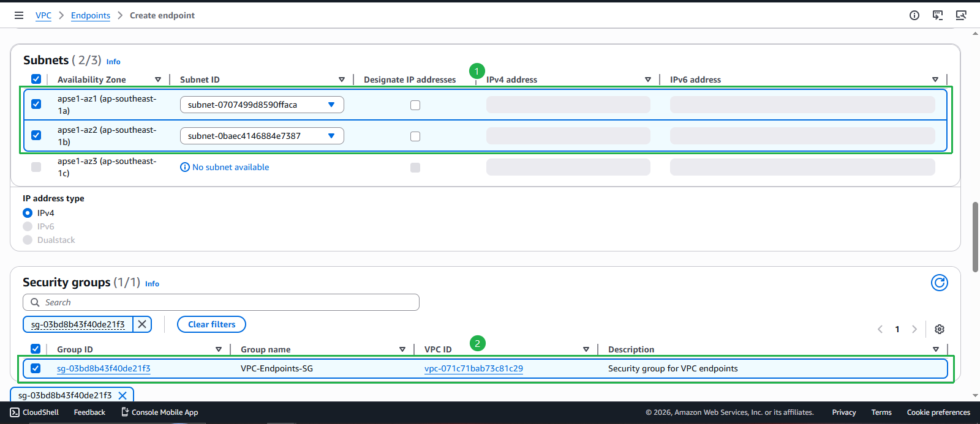This screenshot has width=980, height=424.
Task: Sort by IPv6 address column
Action: point(935,80)
